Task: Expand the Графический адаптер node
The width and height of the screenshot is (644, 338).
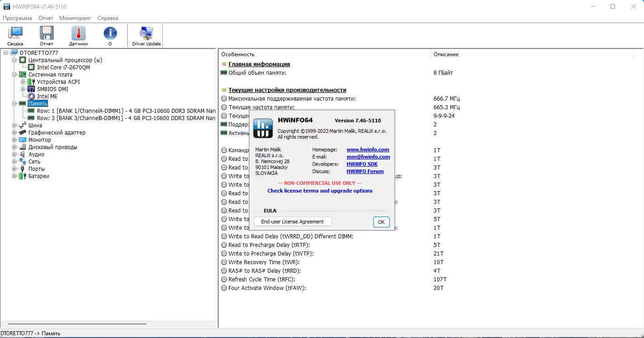Action: pyautogui.click(x=14, y=132)
